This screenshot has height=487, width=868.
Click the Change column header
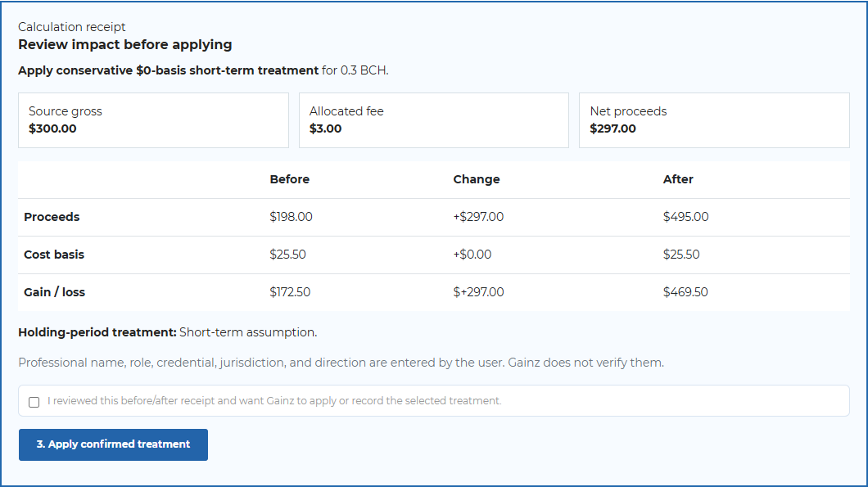pos(477,179)
